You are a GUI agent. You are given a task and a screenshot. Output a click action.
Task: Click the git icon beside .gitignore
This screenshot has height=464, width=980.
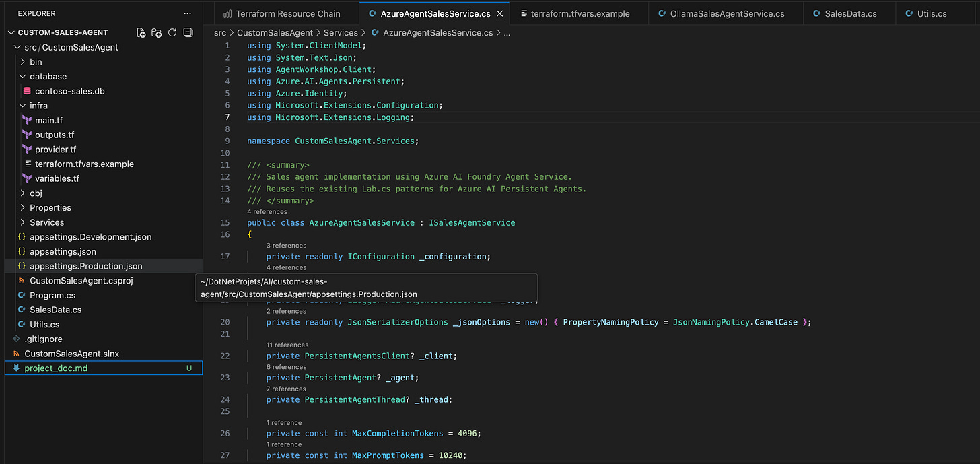click(16, 339)
